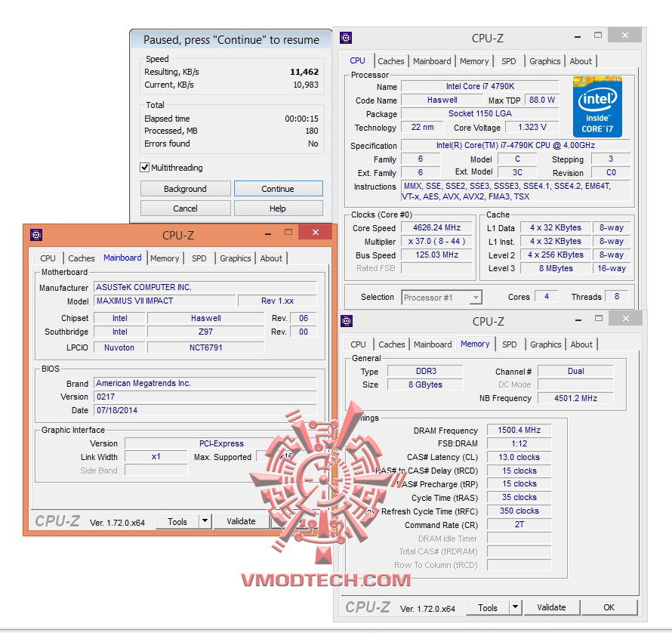Open Tools dropdown arrow in Mainboard window
This screenshot has width=672, height=633.
click(205, 521)
